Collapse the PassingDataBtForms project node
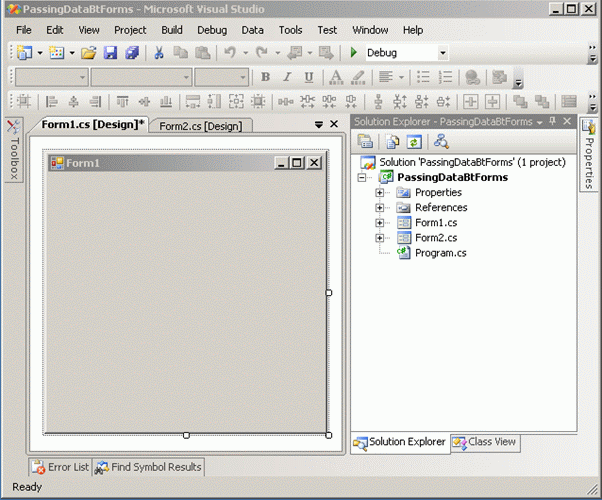This screenshot has height=500, width=602. click(362, 177)
